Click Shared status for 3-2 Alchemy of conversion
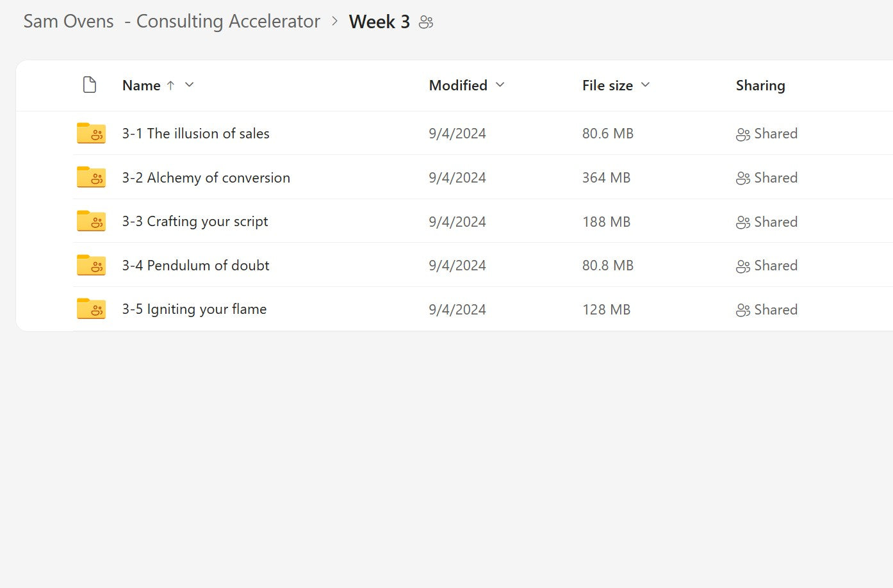 click(x=776, y=177)
